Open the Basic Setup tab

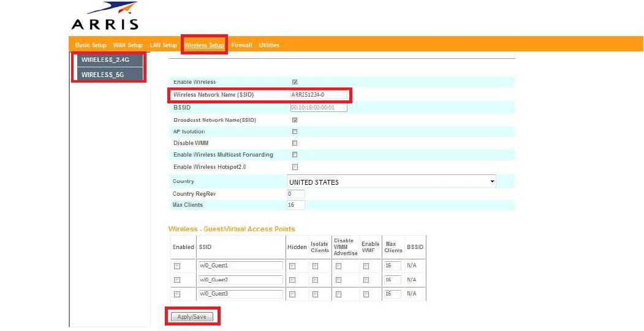91,45
